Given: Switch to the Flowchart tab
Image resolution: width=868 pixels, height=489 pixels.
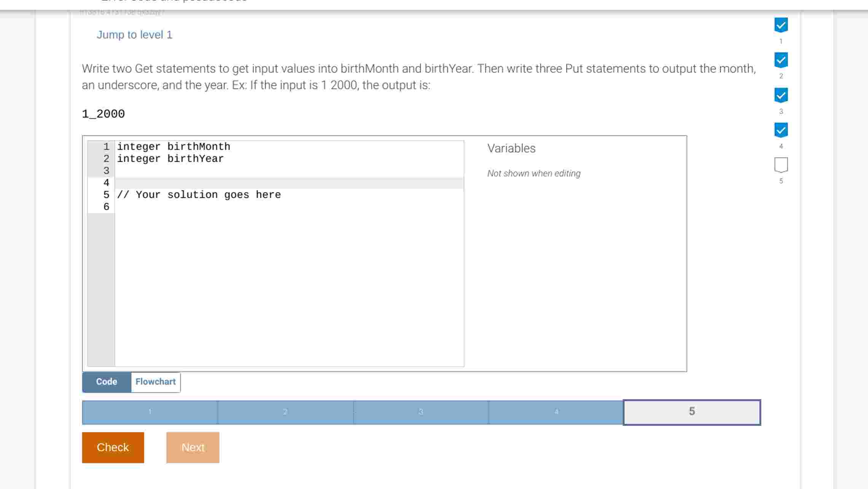Looking at the screenshot, I should coord(155,381).
